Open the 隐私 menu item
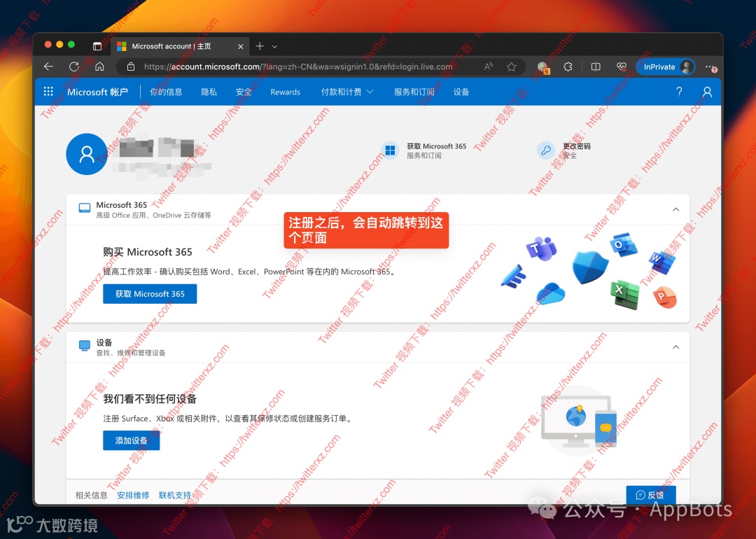Screen dimensions: 756x539 coord(209,92)
